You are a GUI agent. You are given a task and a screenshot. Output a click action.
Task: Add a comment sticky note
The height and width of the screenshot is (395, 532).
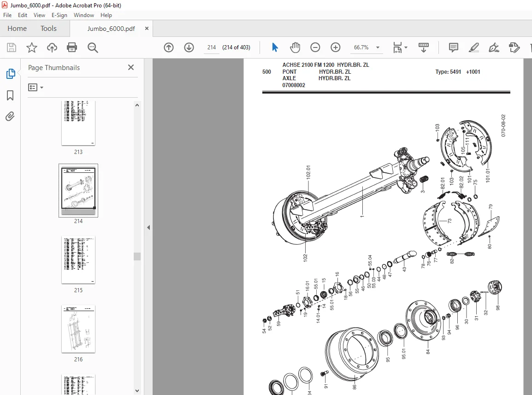point(453,47)
